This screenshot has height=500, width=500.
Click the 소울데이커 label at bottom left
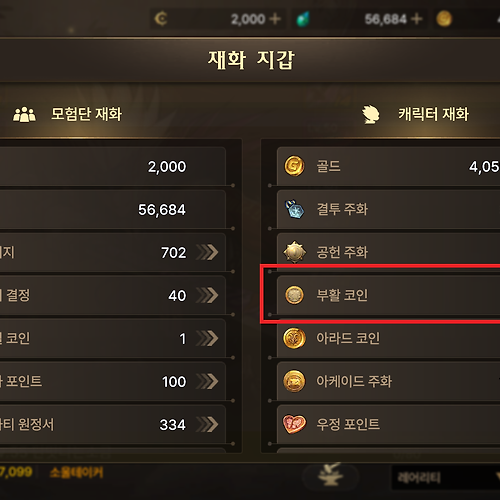[77, 473]
